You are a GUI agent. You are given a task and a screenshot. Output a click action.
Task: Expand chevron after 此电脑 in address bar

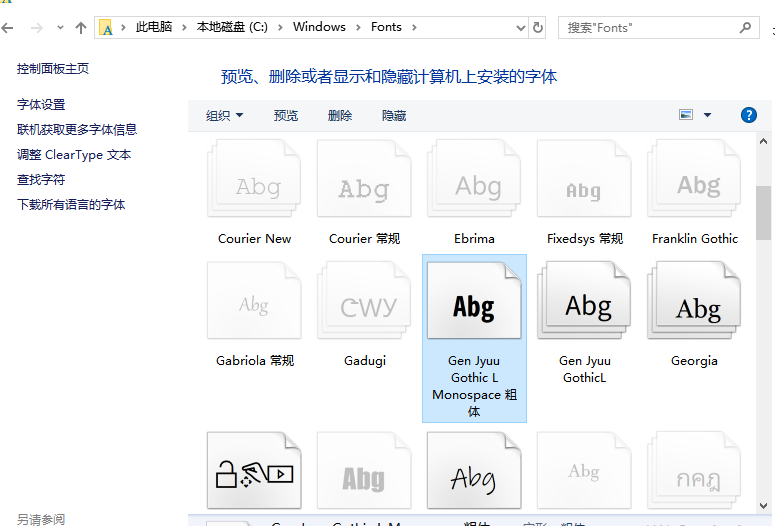coord(184,27)
